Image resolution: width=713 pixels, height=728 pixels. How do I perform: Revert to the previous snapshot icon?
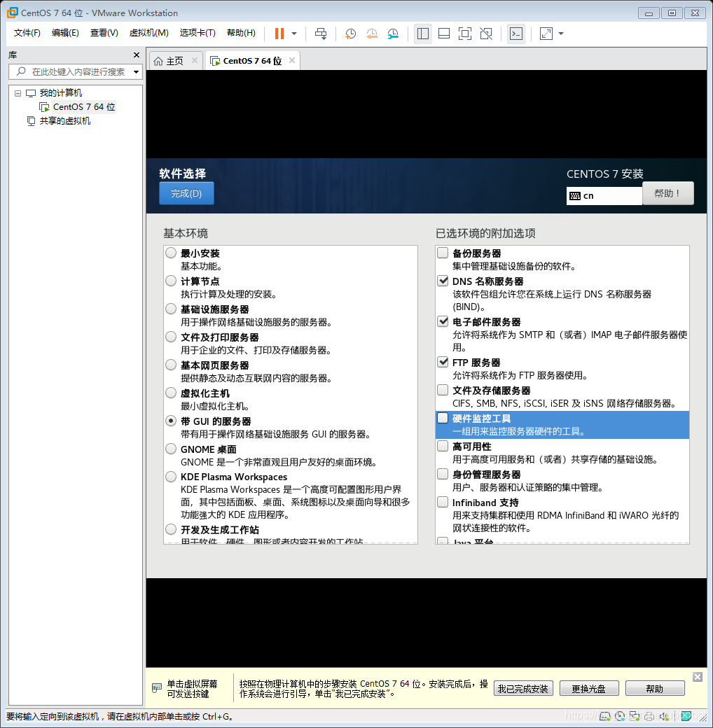tap(372, 34)
